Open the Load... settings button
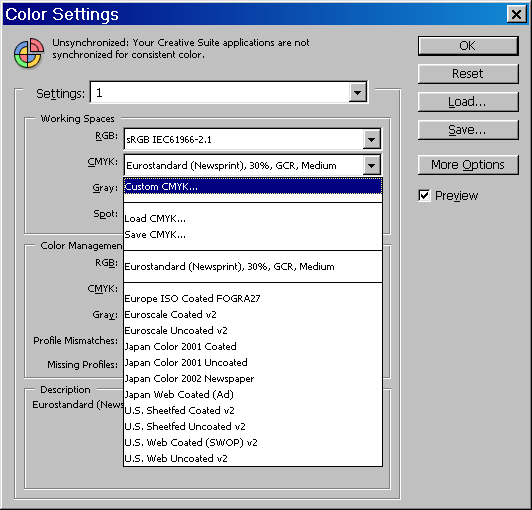Image resolution: width=532 pixels, height=510 pixels. 468,102
